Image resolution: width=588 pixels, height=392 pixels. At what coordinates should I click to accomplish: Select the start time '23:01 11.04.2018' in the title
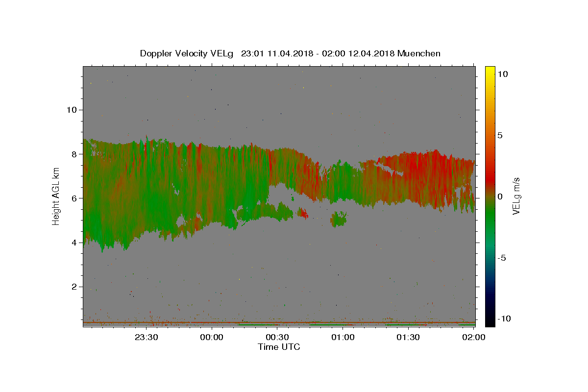click(277, 53)
